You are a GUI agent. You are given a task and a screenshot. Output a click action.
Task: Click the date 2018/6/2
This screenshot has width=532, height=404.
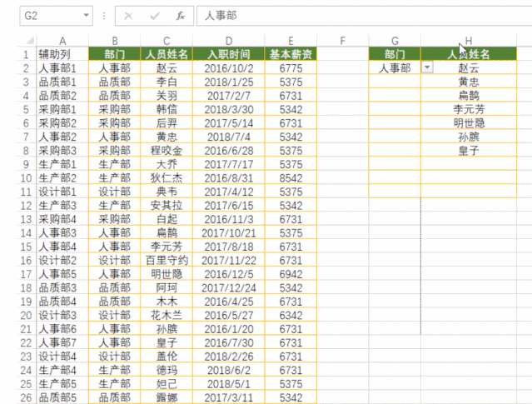(229, 370)
